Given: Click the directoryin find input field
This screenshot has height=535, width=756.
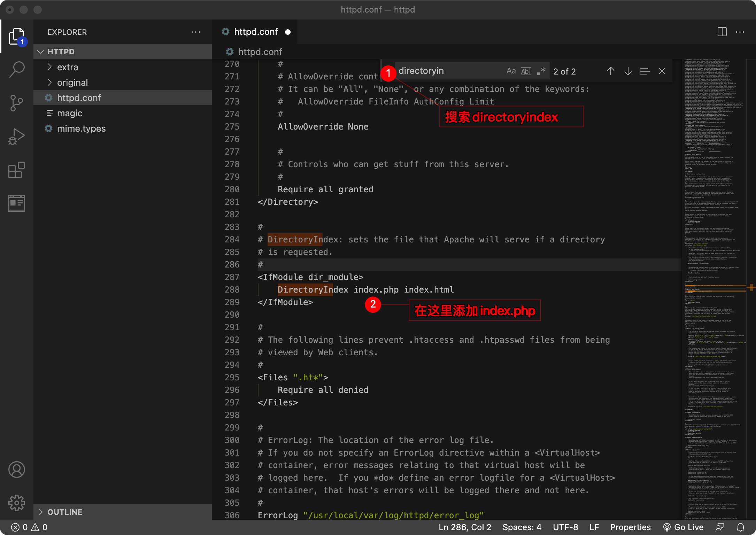Looking at the screenshot, I should point(449,71).
